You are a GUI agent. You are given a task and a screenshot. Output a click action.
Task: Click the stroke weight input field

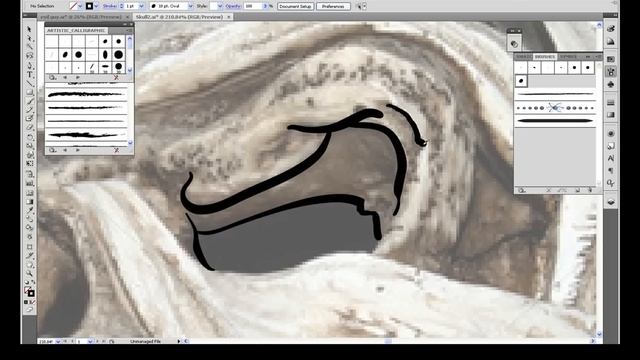coord(131,6)
